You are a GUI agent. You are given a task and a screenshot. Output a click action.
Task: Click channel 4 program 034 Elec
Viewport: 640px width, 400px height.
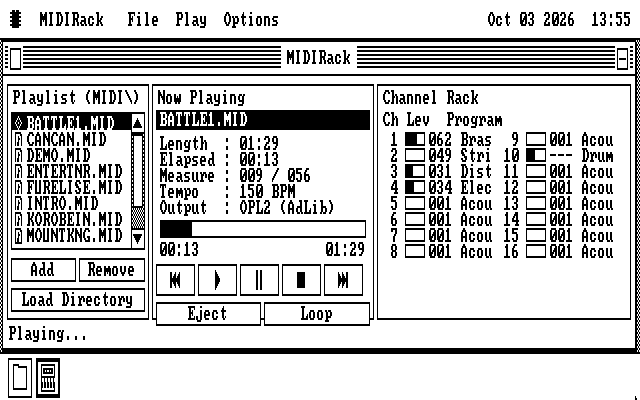point(460,187)
